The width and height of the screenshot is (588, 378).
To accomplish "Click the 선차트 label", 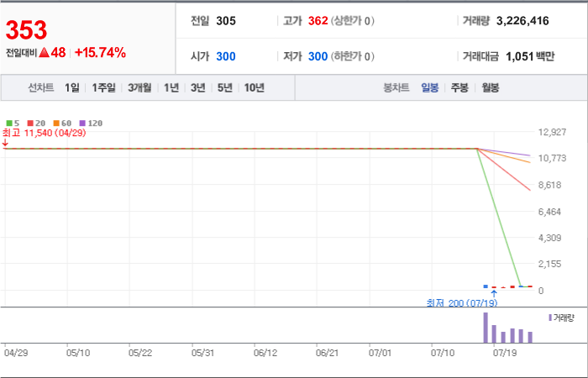I will (41, 87).
